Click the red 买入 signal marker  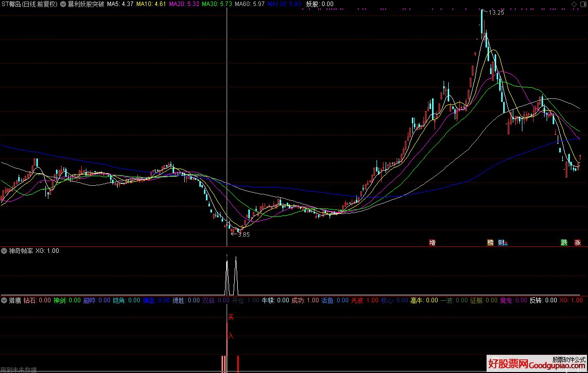click(231, 327)
